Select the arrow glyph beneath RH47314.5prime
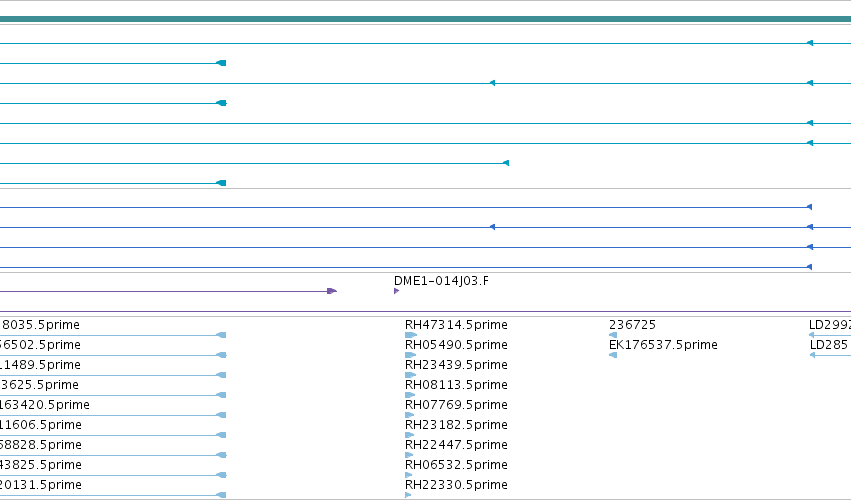Screen dimensions: 851x500 coord(411,335)
